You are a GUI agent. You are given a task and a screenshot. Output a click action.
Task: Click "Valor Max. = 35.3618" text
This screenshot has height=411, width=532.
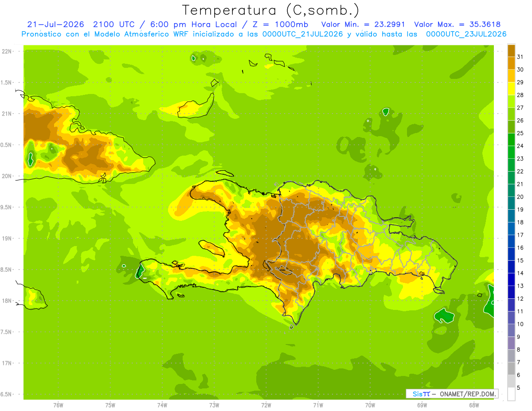click(x=457, y=24)
